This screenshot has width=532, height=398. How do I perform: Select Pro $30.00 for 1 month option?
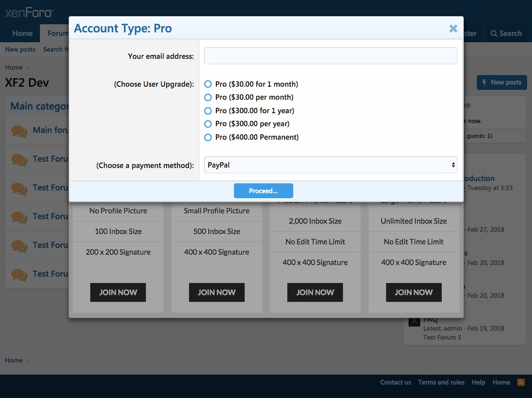click(x=208, y=84)
